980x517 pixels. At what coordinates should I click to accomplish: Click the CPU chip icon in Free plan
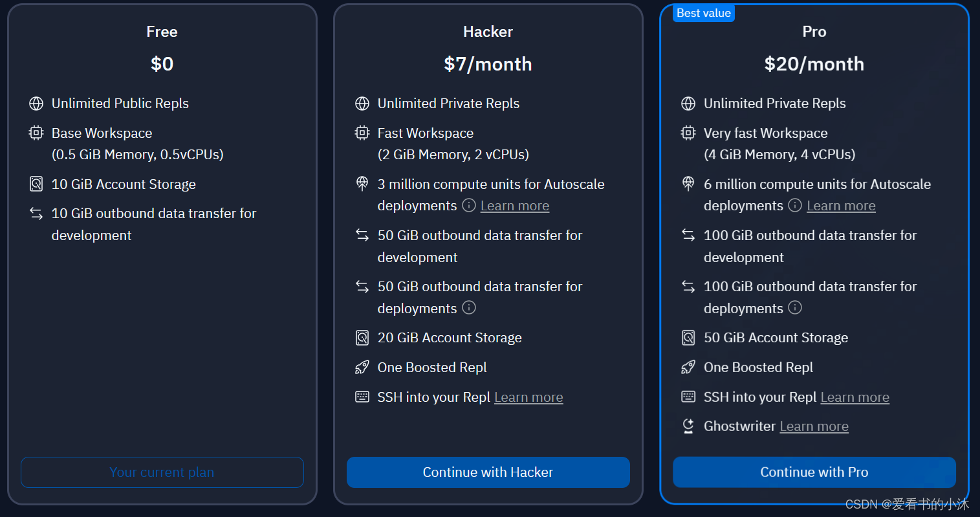pyautogui.click(x=36, y=133)
